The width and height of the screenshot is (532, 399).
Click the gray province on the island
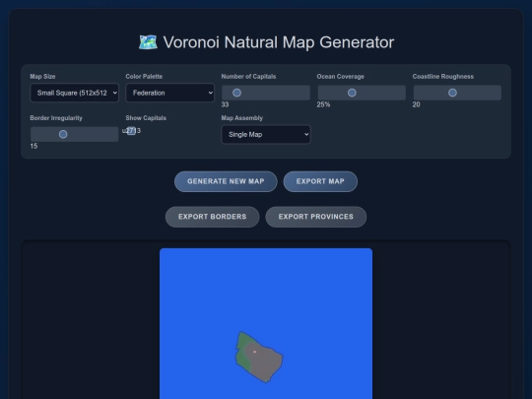[266, 363]
